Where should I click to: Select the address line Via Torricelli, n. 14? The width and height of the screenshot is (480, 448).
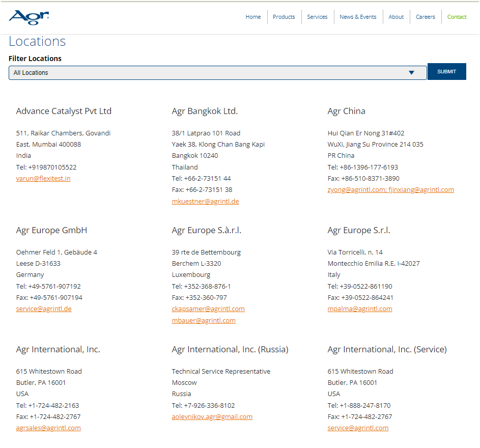tap(355, 253)
